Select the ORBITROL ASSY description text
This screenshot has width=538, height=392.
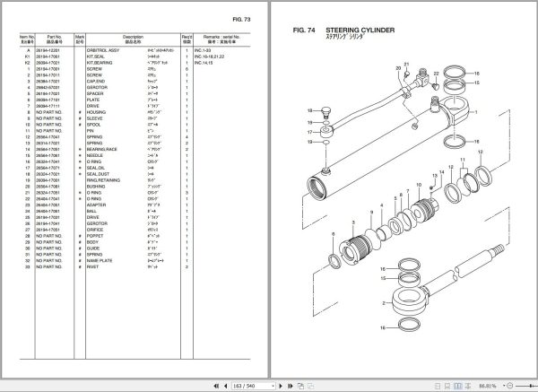click(103, 50)
